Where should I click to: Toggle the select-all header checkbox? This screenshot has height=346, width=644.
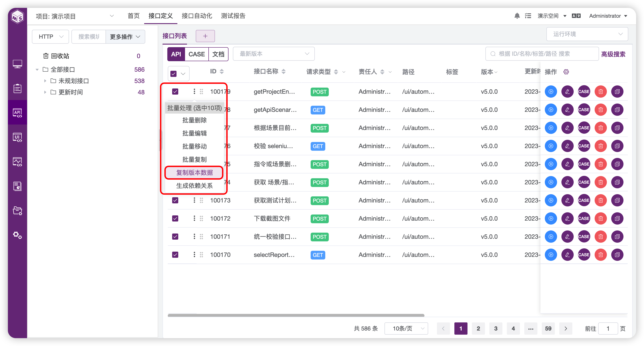tap(173, 74)
